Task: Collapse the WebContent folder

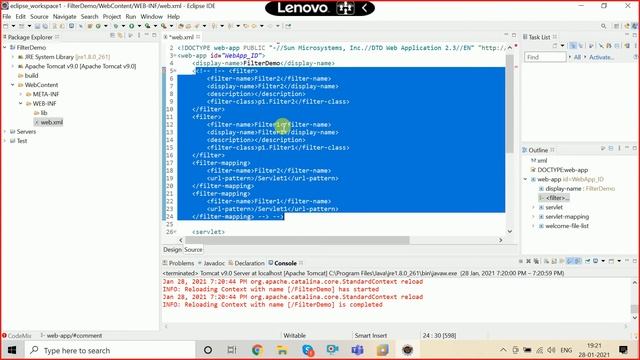Action: 13,85
